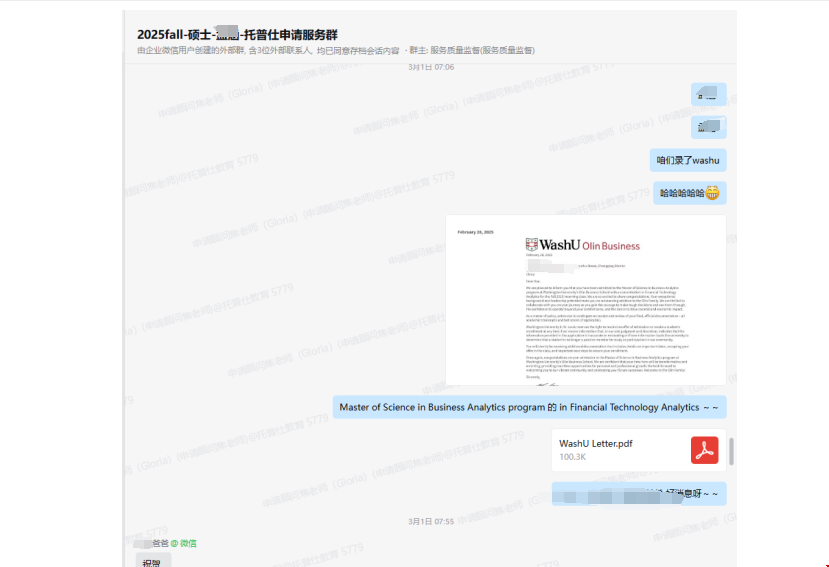Select the 'Master of Science in Business Analytics' message
Image resolution: width=829 pixels, height=567 pixels.
point(529,407)
